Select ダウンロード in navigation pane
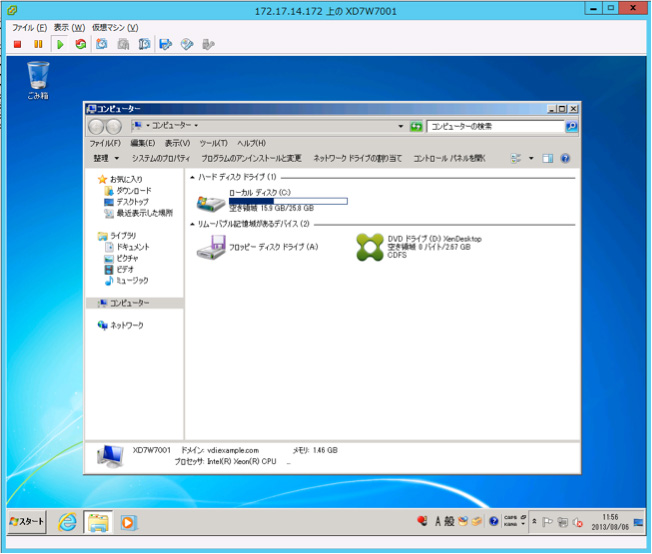 128,190
